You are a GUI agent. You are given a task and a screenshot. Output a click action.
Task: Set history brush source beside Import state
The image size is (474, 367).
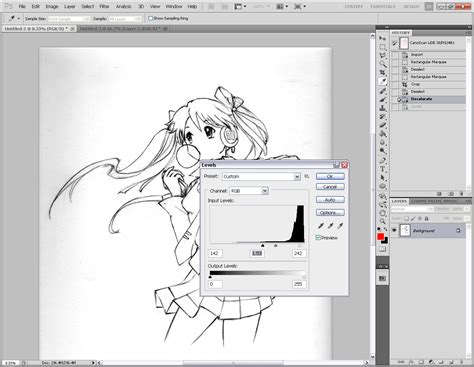point(395,54)
